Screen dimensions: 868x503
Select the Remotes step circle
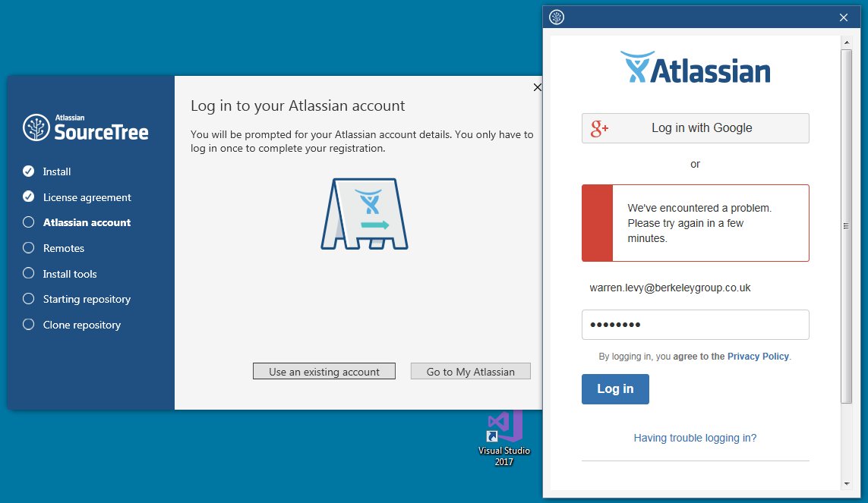(x=28, y=247)
